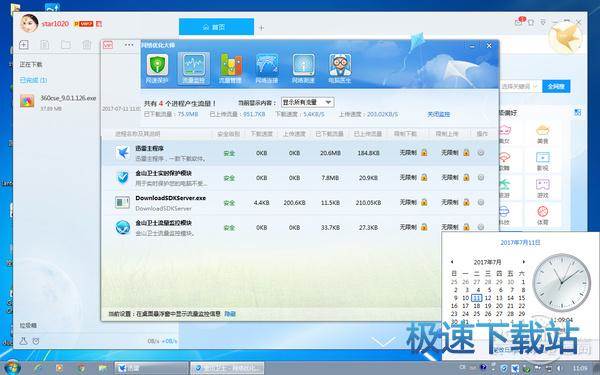The width and height of the screenshot is (600, 375).
Task: Click the 游戏 category tile on right
Action: pos(543,188)
